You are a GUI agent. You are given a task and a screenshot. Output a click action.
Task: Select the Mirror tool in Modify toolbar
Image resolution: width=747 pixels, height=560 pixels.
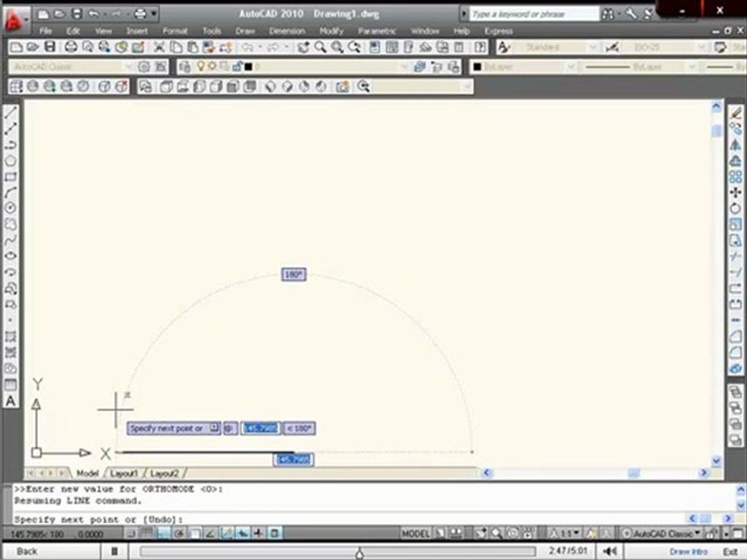[735, 145]
